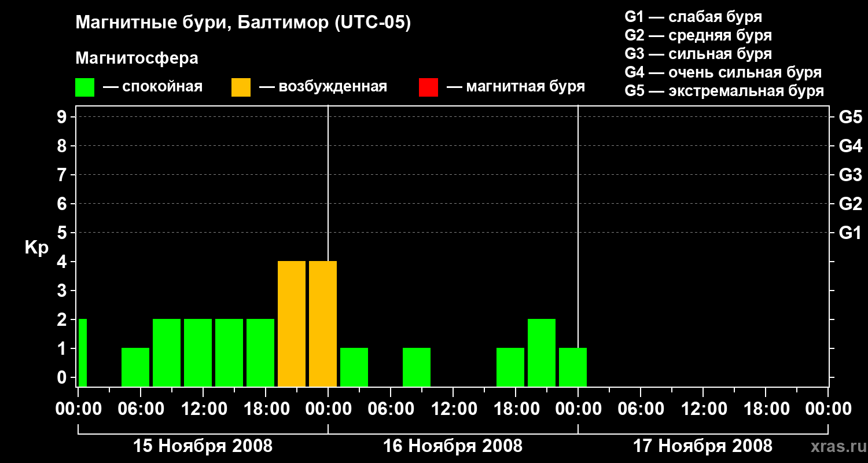Click the yellow "возбужденная" legend swatch
Screen dimensions: 868x463
241,87
